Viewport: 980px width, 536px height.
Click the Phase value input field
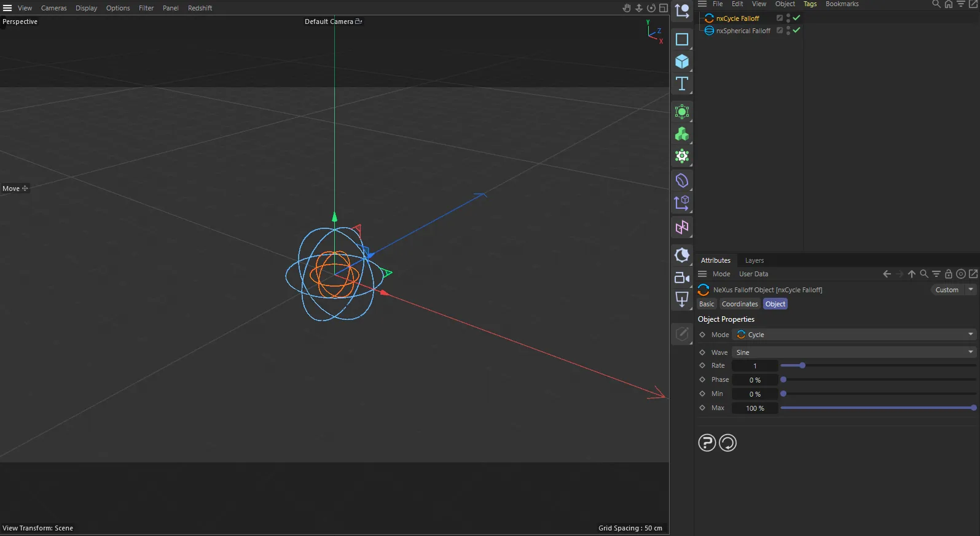point(755,380)
